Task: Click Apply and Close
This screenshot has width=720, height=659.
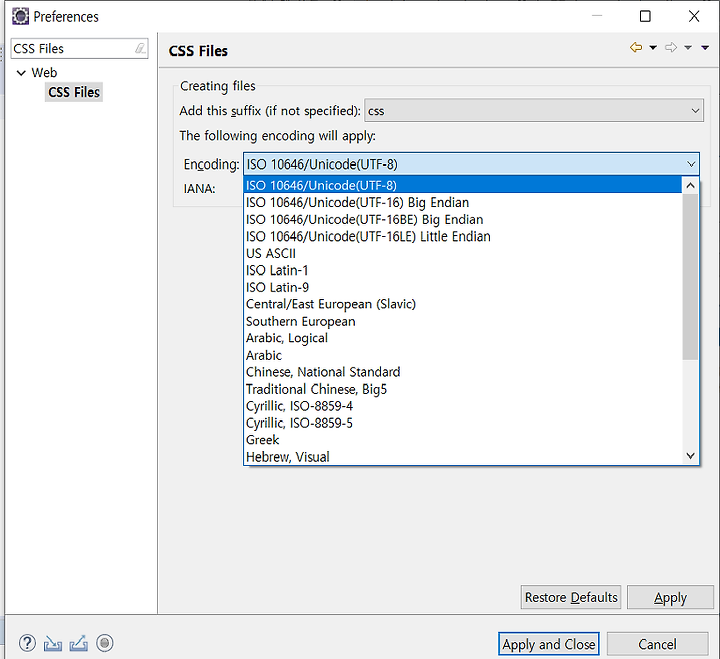Action: click(x=549, y=644)
